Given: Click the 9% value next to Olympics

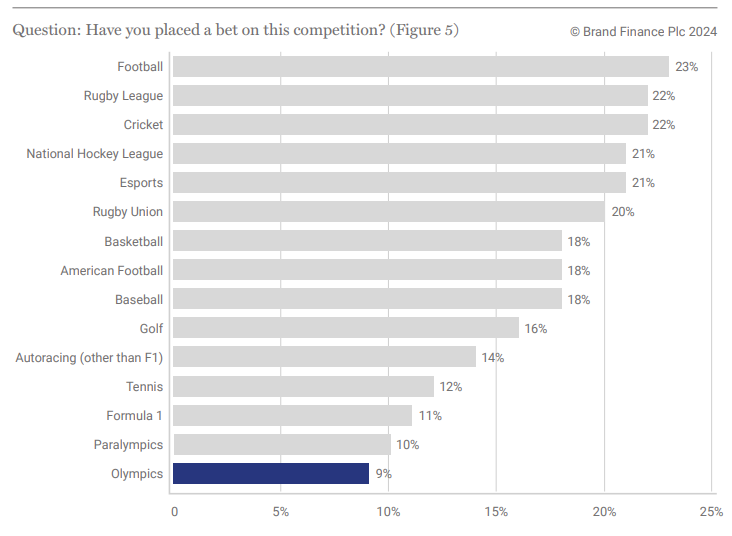Looking at the screenshot, I should tap(383, 474).
